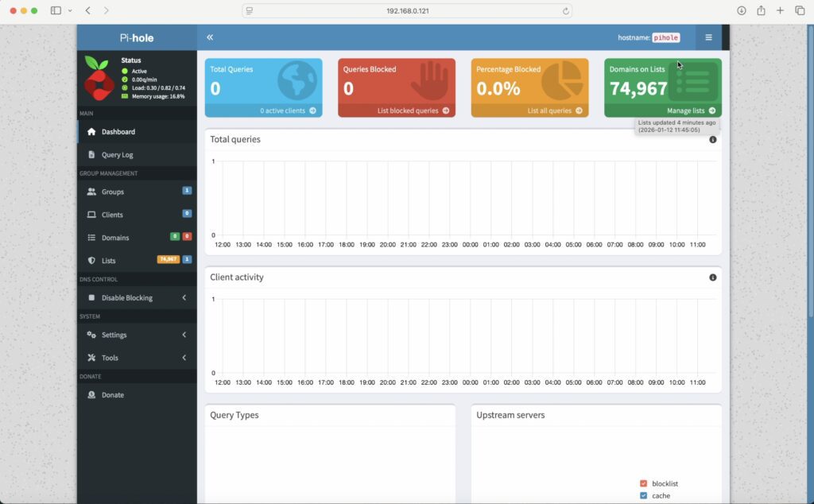Screen dimensions: 814x504
Task: Collapse the sidebar with the double-chevron icon
Action: point(209,37)
